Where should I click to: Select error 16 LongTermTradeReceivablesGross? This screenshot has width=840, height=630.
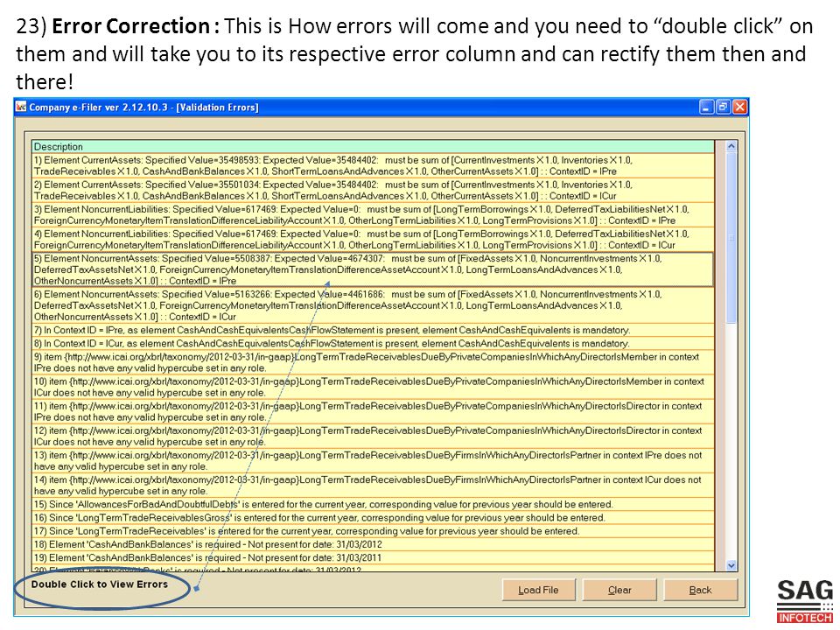373,517
